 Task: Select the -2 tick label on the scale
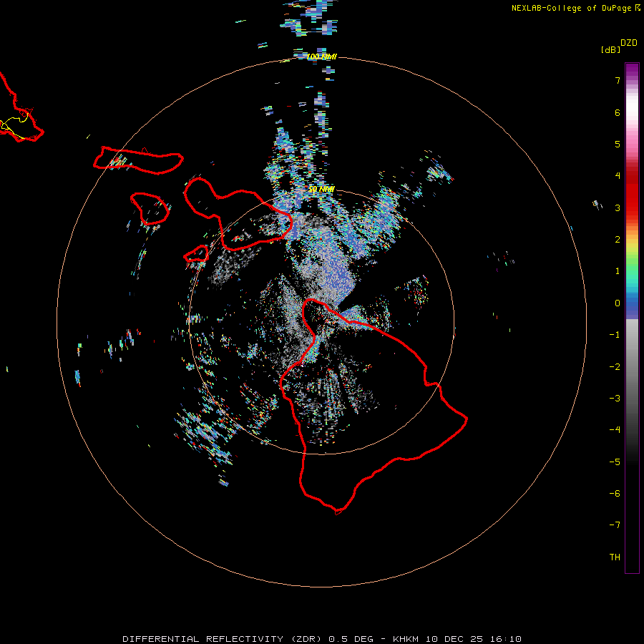(615, 367)
